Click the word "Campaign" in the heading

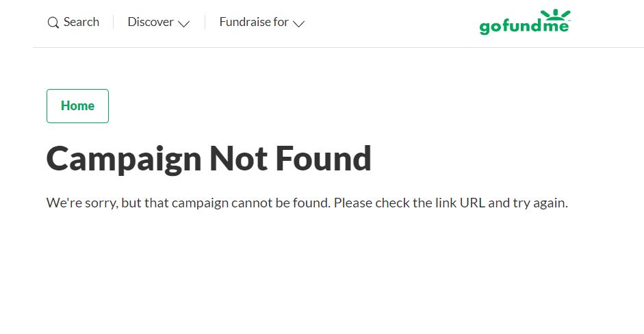pos(124,160)
